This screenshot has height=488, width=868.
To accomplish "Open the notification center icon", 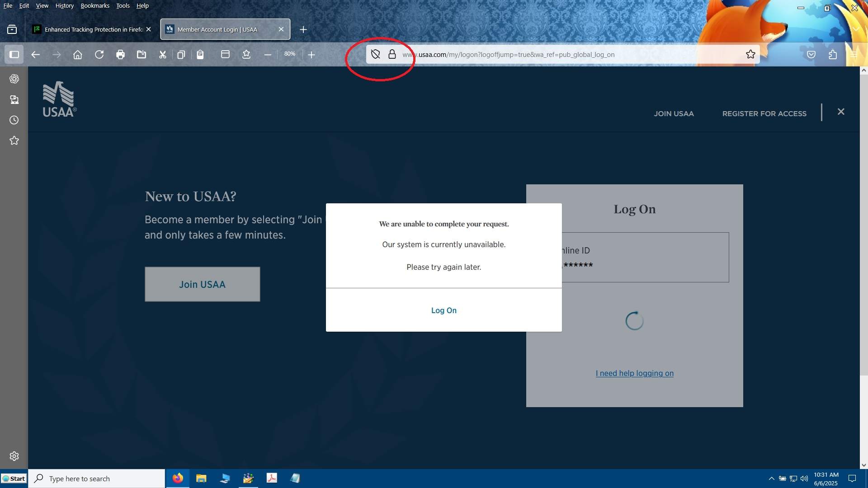I will point(852,479).
